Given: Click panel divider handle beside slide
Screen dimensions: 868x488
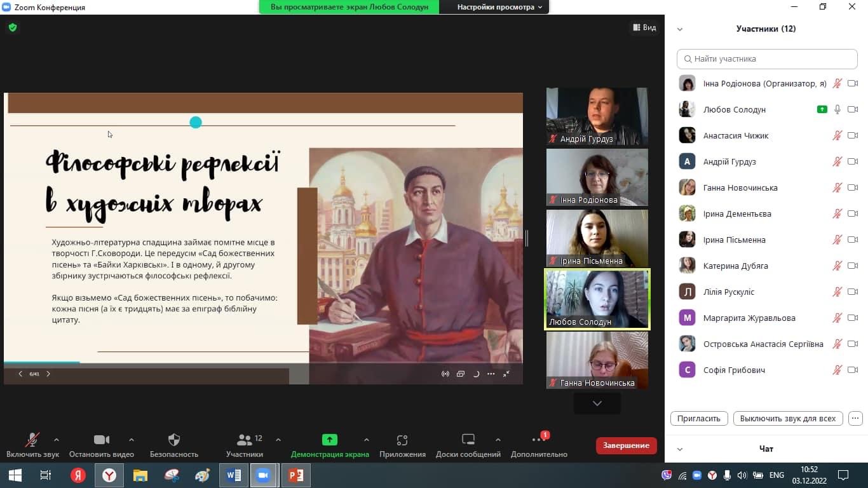Looking at the screenshot, I should pyautogui.click(x=527, y=238).
